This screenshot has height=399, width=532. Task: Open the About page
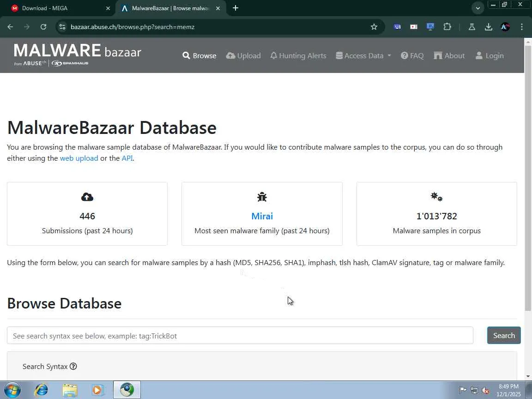click(449, 55)
